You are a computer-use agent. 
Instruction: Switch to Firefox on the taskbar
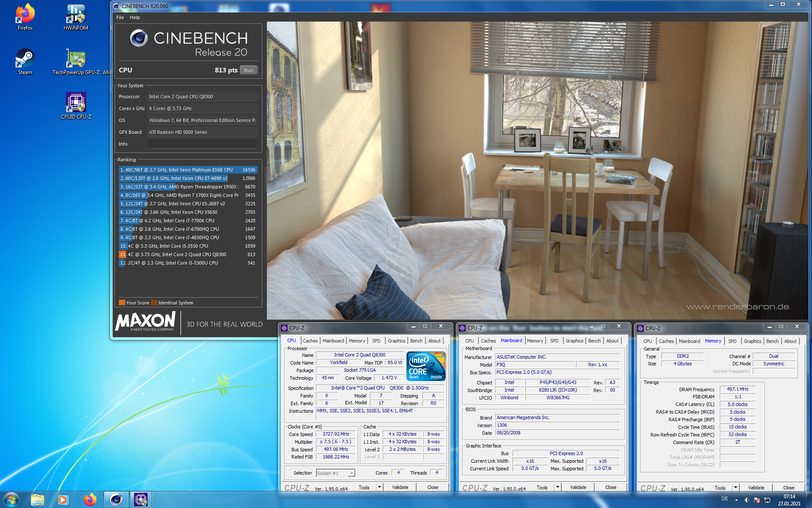(x=89, y=500)
